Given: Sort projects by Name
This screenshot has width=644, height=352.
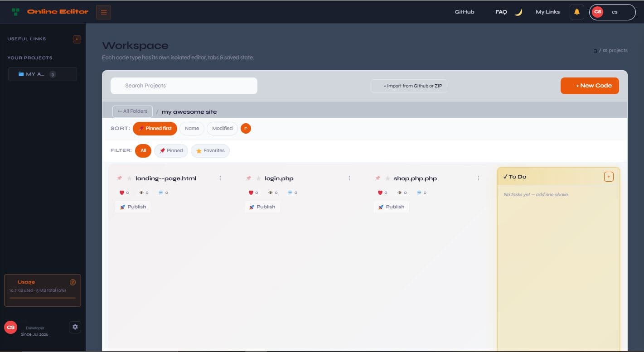Looking at the screenshot, I should click(x=192, y=128).
